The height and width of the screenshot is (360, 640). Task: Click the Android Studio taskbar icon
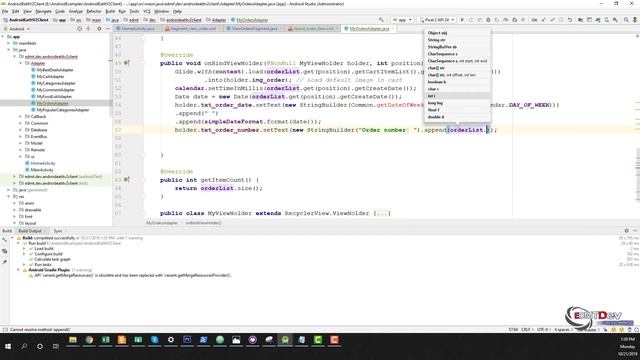(x=285, y=340)
